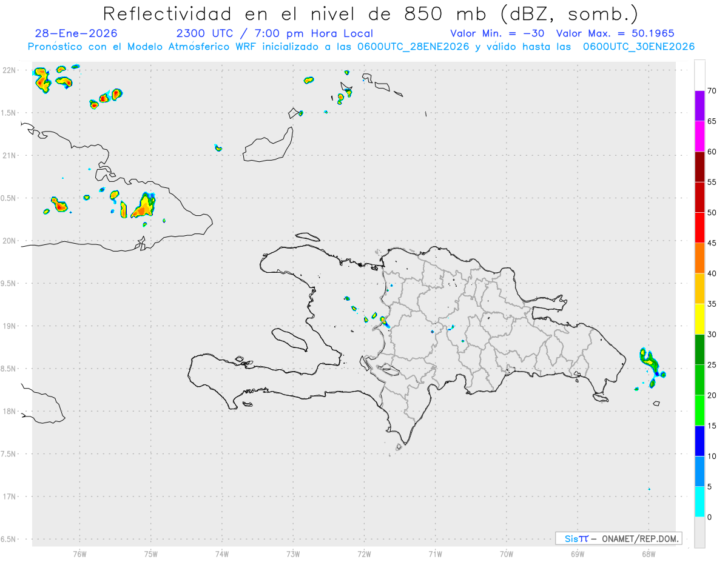Image resolution: width=728 pixels, height=562 pixels.
Task: Click the "Valor Max. = 50.1965" text
Action: [x=615, y=33]
